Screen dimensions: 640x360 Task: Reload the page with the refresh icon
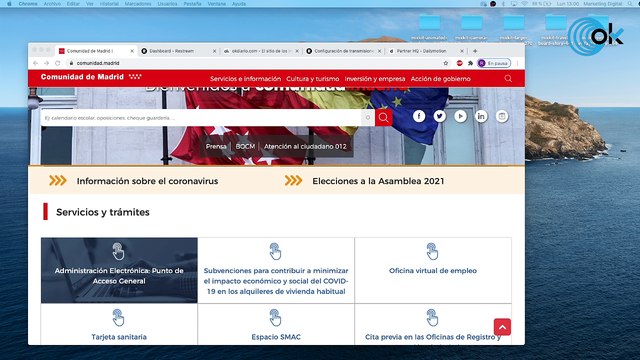pos(58,63)
